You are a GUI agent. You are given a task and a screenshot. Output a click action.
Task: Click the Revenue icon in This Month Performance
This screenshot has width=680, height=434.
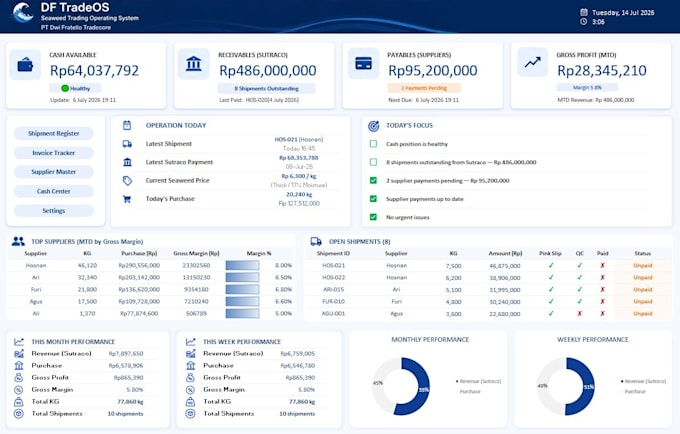pyautogui.click(x=19, y=353)
